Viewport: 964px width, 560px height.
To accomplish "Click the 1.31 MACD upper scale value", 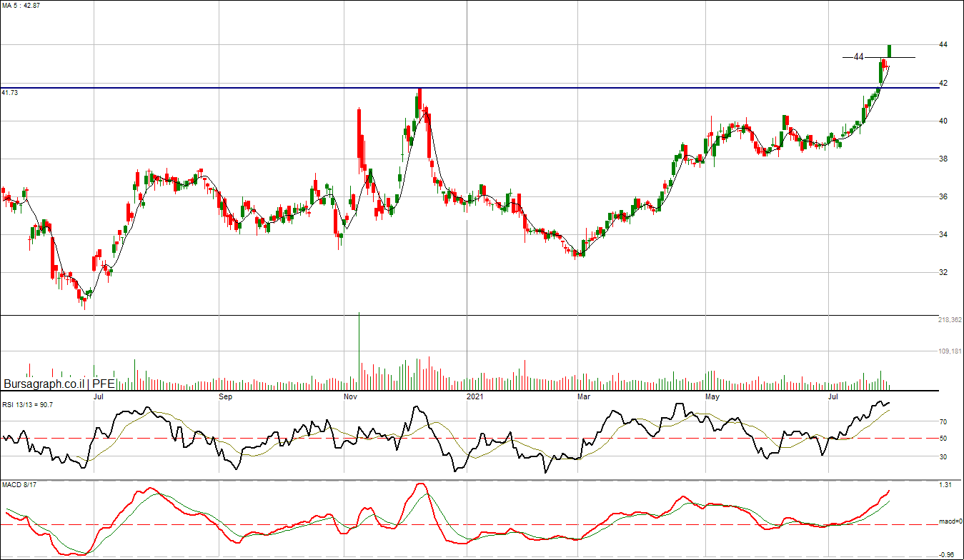I will pos(944,486).
